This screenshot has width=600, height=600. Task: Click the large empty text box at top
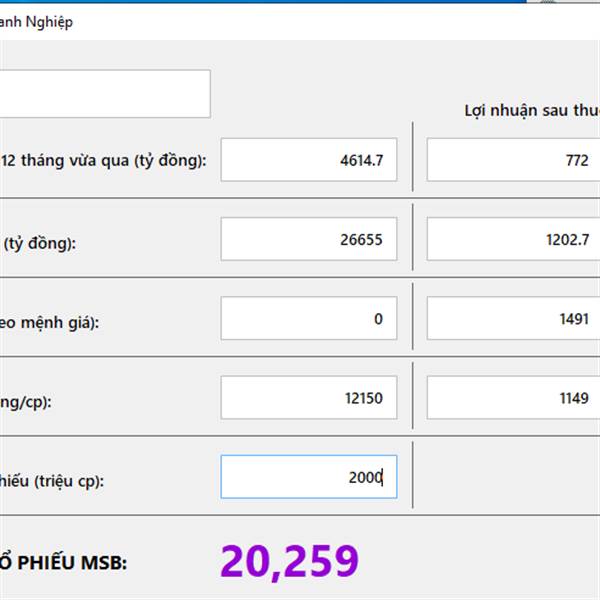(x=105, y=94)
